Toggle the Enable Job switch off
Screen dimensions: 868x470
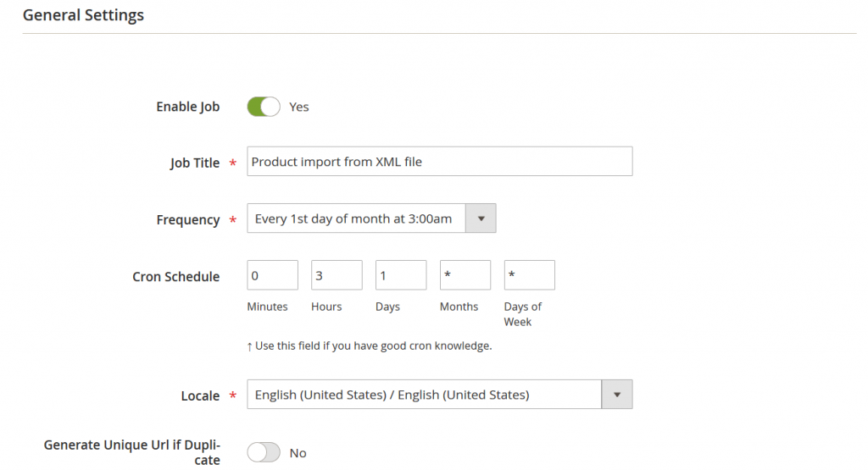tap(264, 107)
